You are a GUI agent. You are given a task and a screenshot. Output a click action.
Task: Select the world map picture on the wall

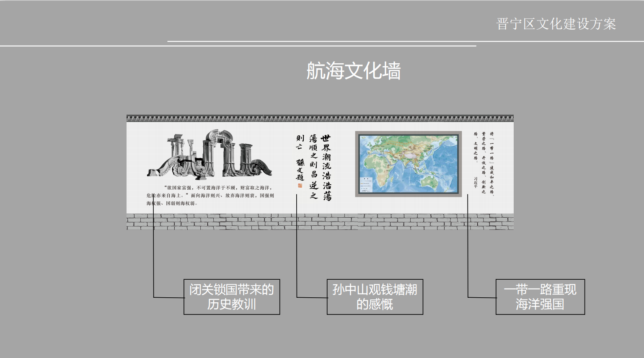tap(408, 164)
